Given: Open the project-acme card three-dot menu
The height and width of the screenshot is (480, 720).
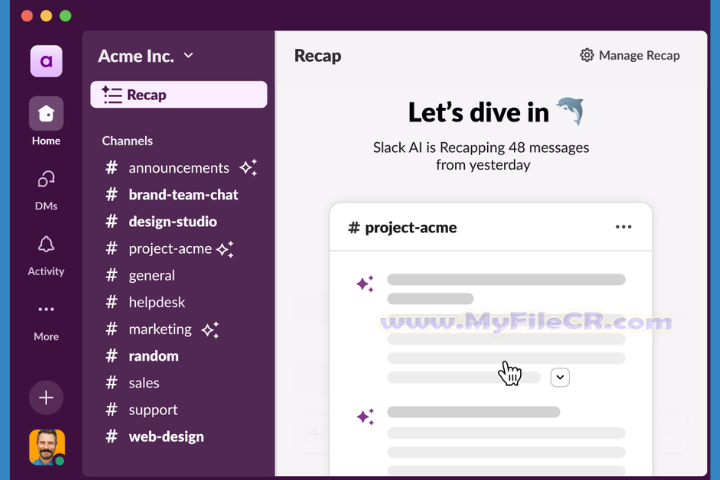Looking at the screenshot, I should coord(623,227).
